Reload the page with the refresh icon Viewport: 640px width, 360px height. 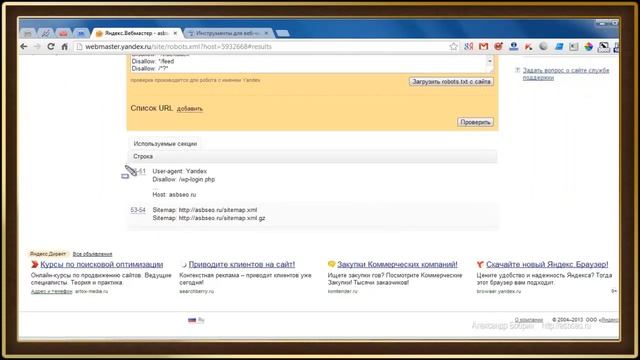pyautogui.click(x=51, y=47)
